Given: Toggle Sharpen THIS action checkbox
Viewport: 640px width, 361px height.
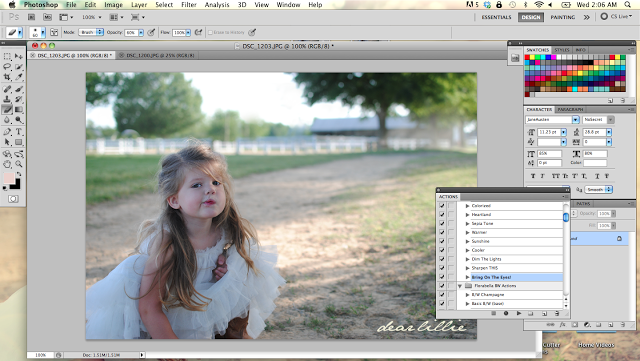Looking at the screenshot, I should click(x=442, y=268).
